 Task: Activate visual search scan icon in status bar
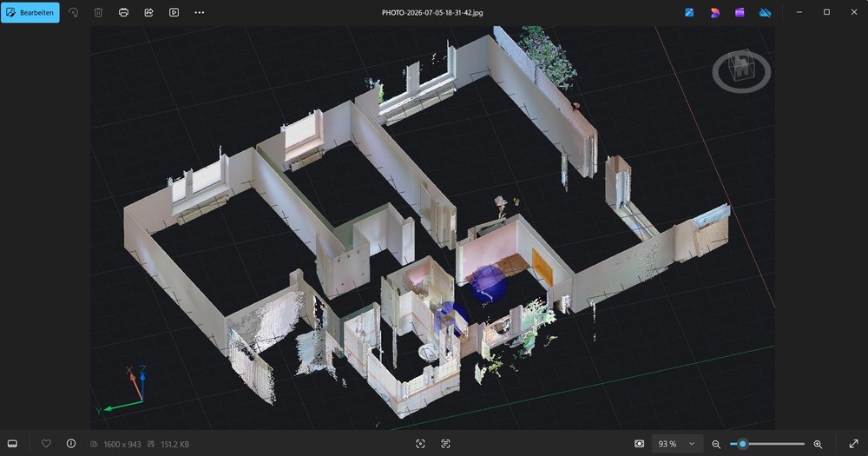(420, 444)
